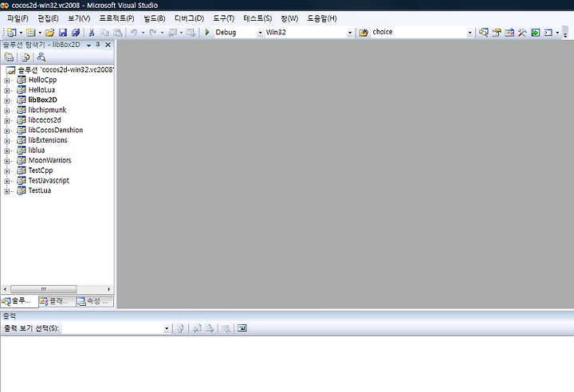Open Solution Explorer window position dropdown
The height and width of the screenshot is (392, 574).
coord(88,45)
